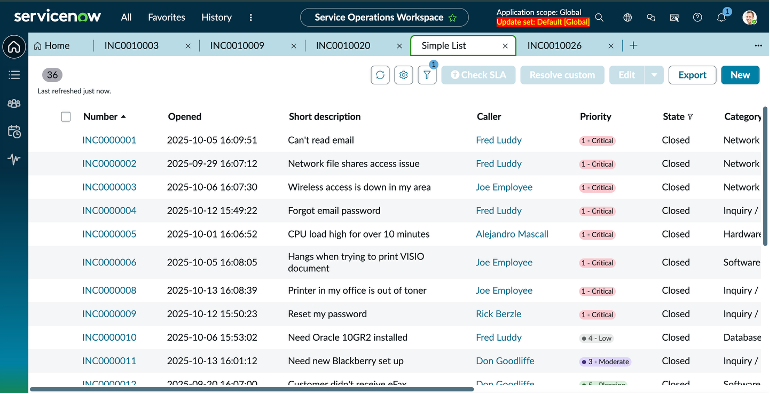Open the Home workspace icon in sidebar
Screen dimensions: 770x394
[x=14, y=48]
